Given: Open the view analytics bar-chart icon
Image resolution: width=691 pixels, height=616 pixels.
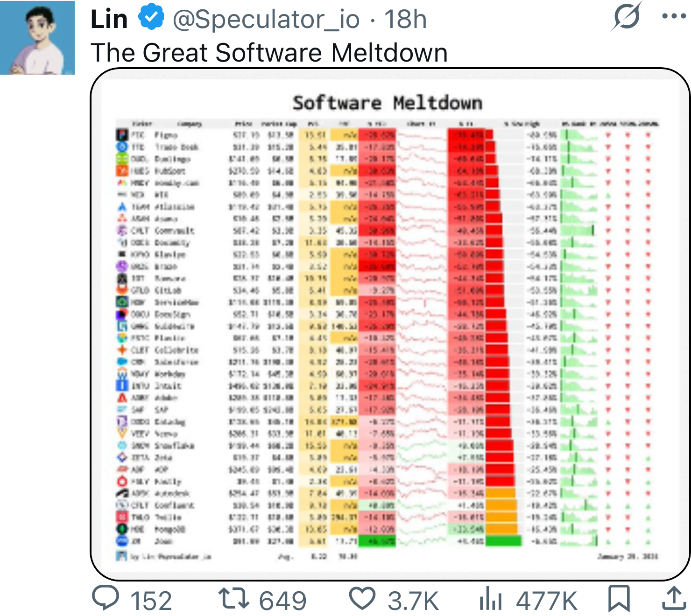Looking at the screenshot, I should 490,600.
